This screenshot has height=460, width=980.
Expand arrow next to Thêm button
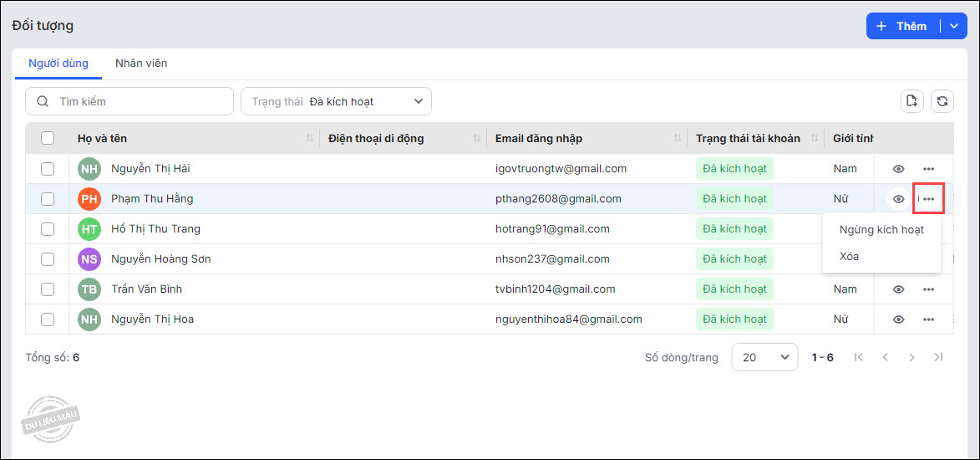tap(953, 26)
